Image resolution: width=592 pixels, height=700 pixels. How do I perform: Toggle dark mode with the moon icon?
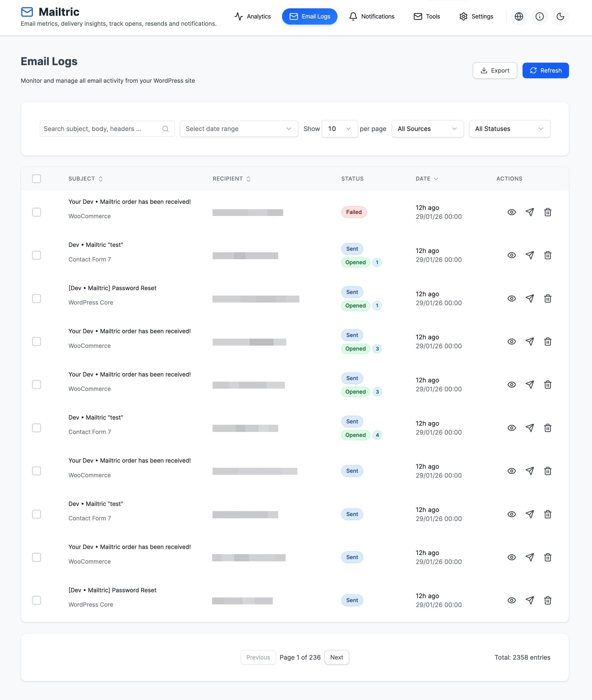(x=560, y=16)
